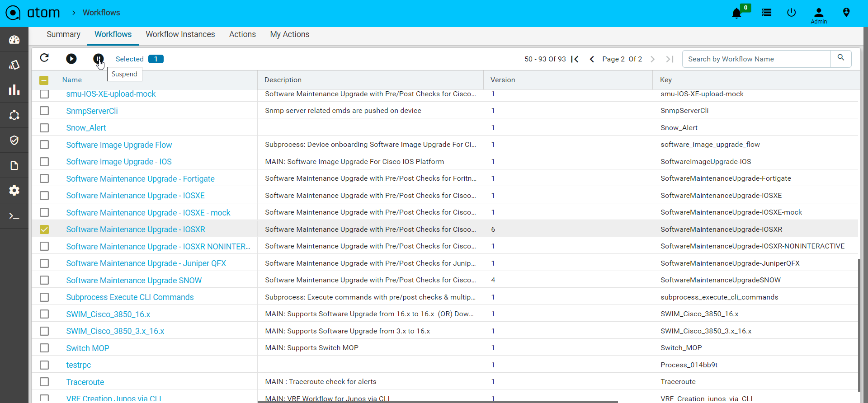This screenshot has height=403, width=868.
Task: Click the Name column header
Action: (x=72, y=80)
